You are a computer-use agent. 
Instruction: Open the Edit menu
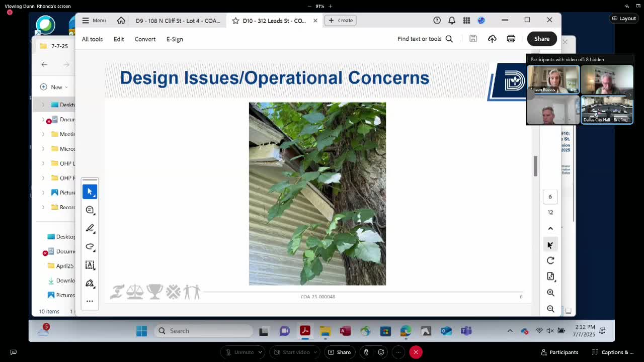[x=119, y=39]
